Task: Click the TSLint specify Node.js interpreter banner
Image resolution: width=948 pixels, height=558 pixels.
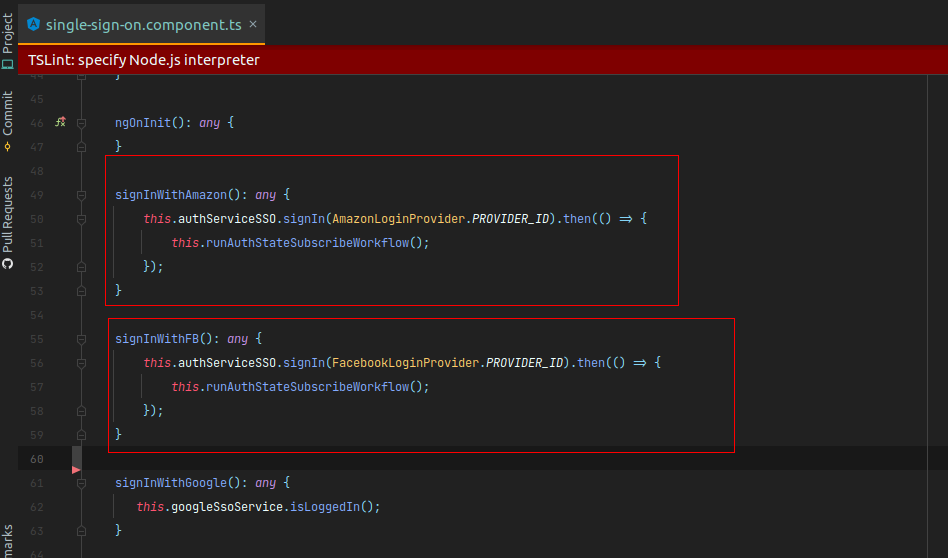Action: [x=483, y=60]
